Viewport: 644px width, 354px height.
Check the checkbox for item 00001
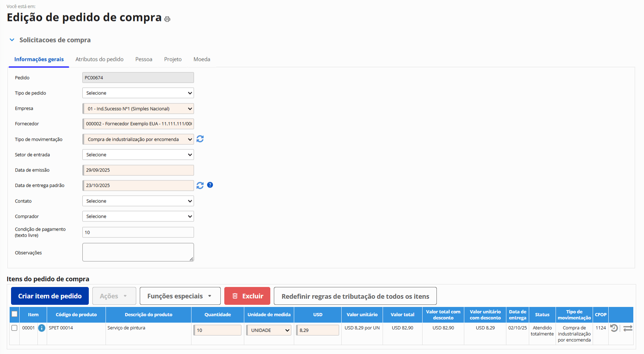[15, 328]
